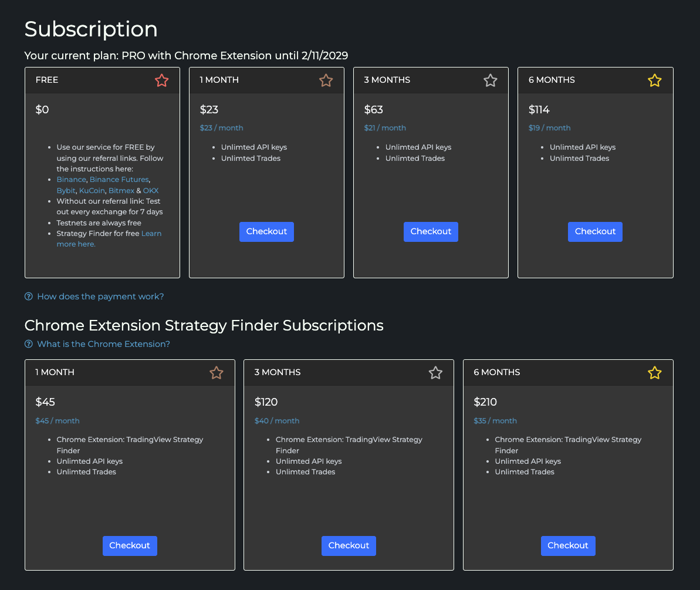Click the $114 price
Screen dimensions: 700x590
tap(539, 109)
